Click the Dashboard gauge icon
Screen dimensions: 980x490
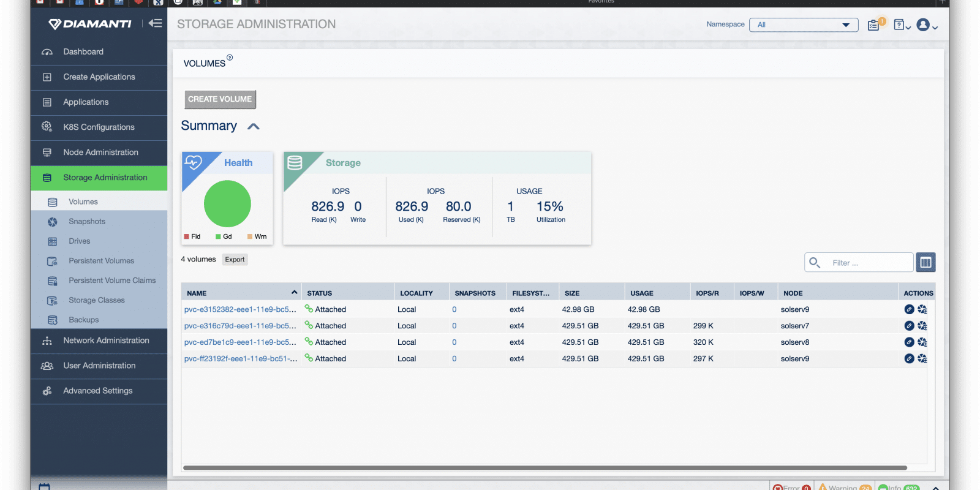click(x=47, y=52)
